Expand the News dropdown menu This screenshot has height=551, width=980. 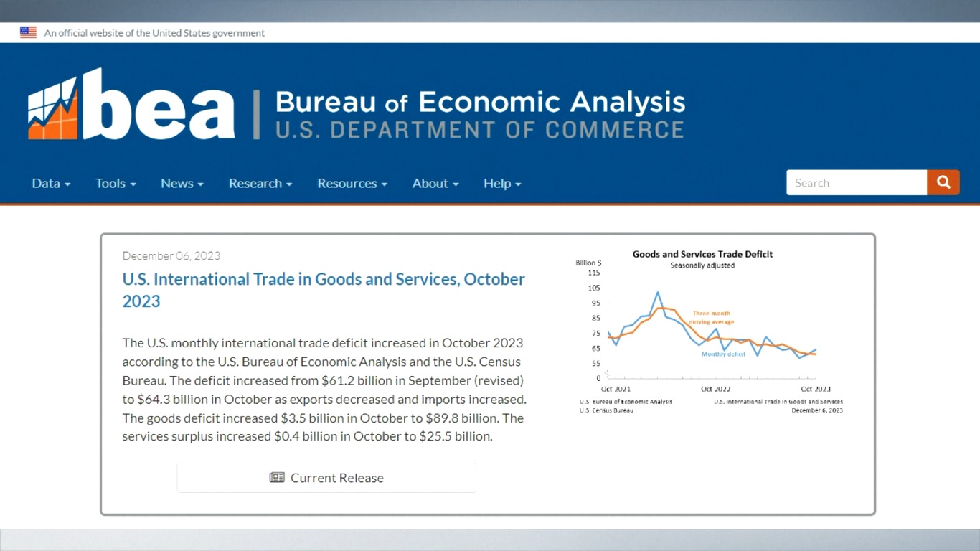[182, 184]
